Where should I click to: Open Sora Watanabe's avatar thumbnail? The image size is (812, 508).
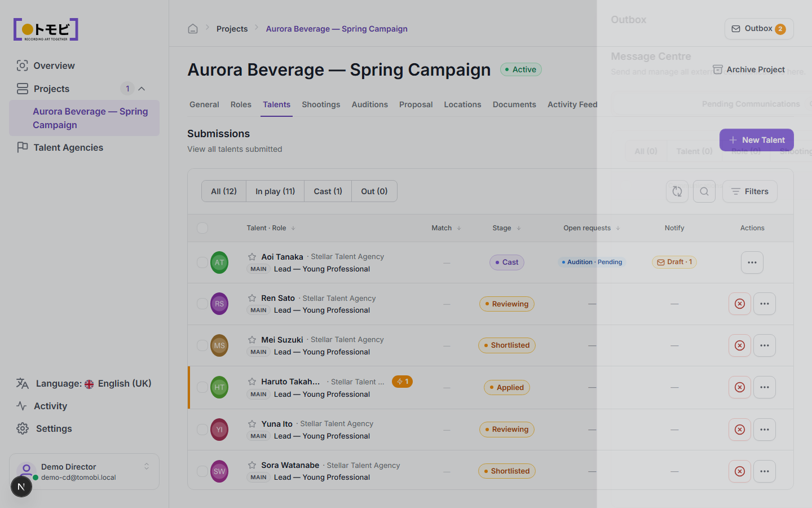pos(219,471)
